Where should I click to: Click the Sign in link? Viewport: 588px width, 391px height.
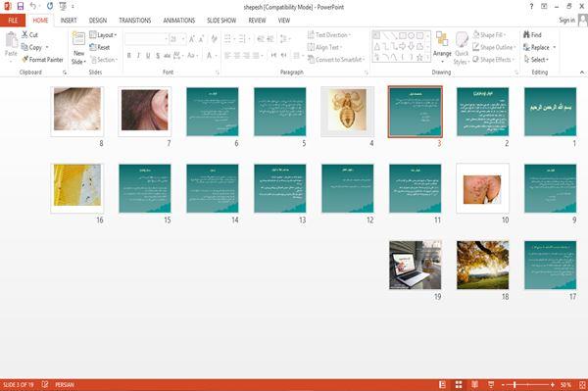pyautogui.click(x=566, y=21)
